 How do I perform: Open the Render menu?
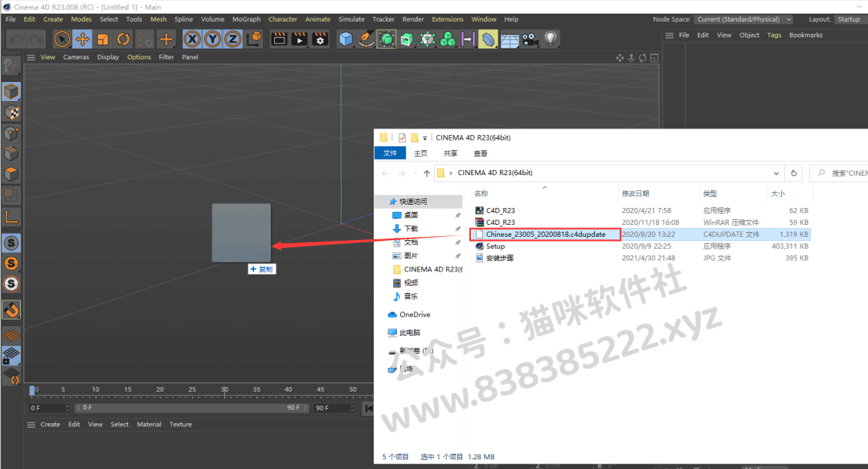413,19
